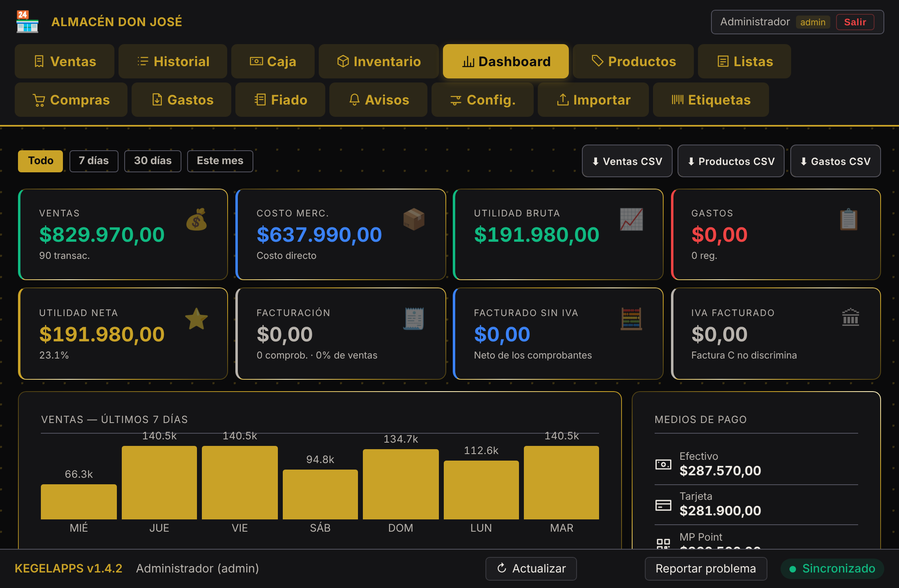The image size is (899, 588).
Task: Open the Productos tab
Action: (633, 61)
